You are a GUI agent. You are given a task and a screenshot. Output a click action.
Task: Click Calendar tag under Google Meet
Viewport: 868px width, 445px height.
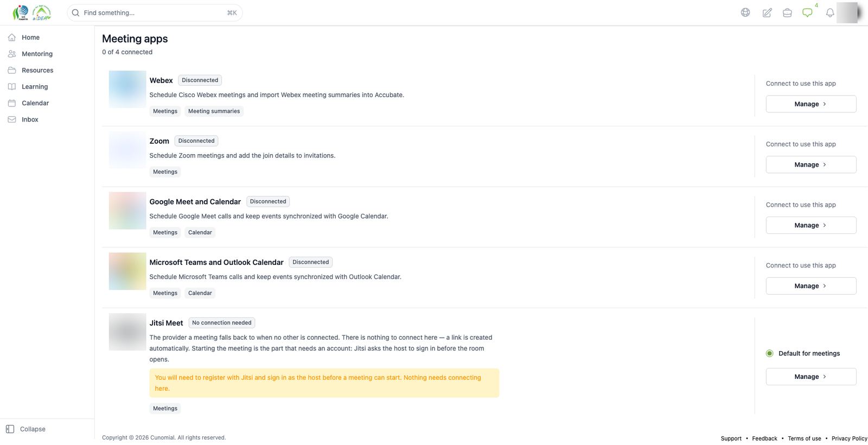click(200, 233)
